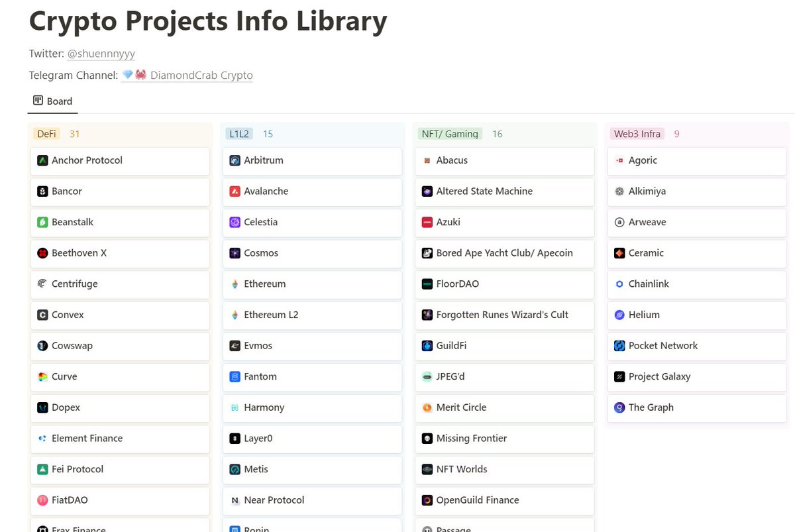Click the DeFi count 31

(x=75, y=134)
